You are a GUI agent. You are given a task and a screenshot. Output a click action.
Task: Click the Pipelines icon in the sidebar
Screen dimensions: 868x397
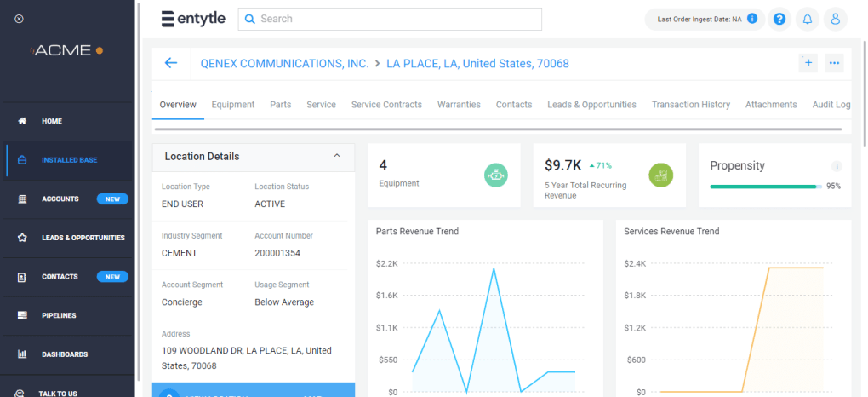(x=22, y=315)
